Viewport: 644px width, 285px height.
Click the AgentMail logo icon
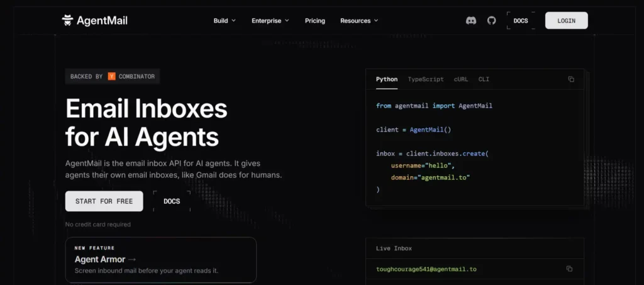(x=67, y=21)
